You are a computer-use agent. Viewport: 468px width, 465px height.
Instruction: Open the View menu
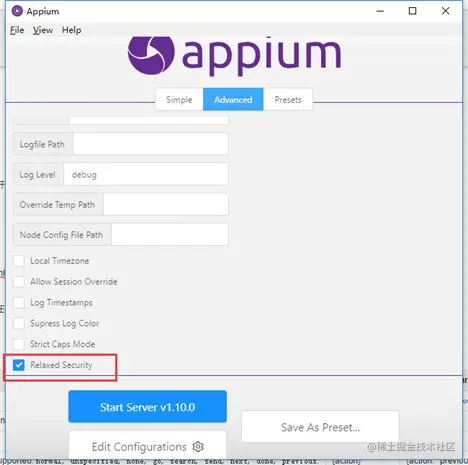point(43,30)
